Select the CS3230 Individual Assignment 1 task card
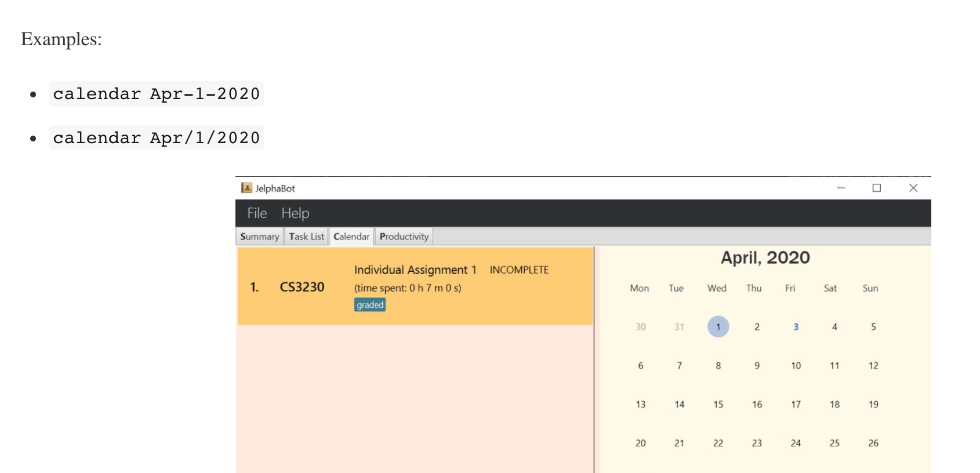This screenshot has height=473, width=980. tap(415, 286)
